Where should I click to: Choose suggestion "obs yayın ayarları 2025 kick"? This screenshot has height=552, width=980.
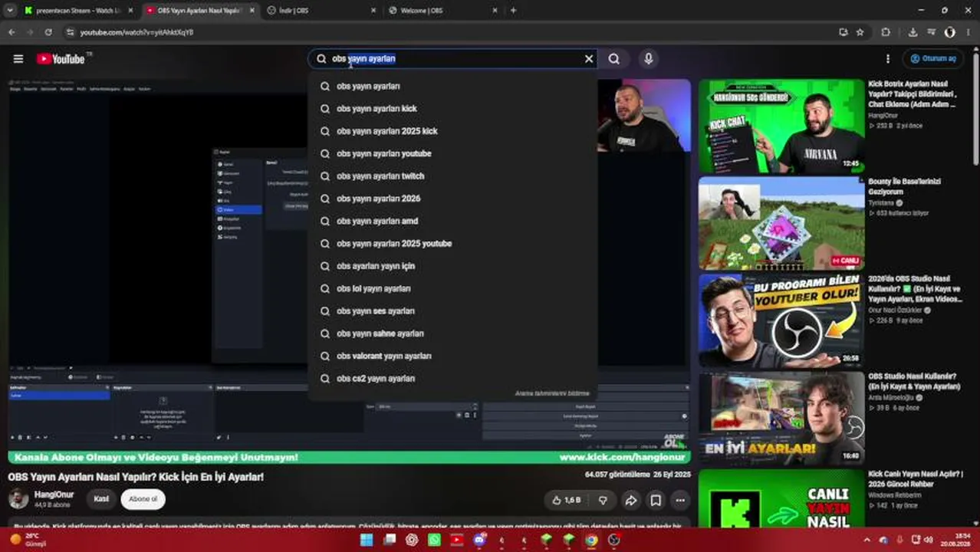click(x=452, y=131)
